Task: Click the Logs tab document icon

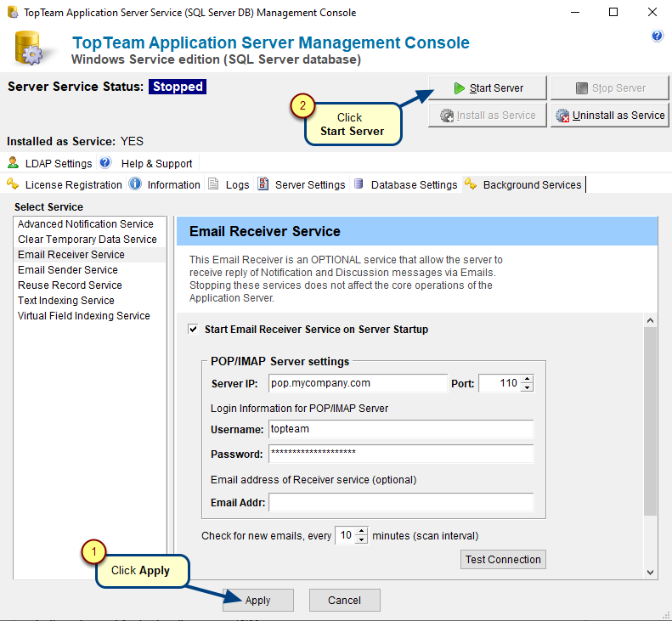Action: [x=213, y=183]
